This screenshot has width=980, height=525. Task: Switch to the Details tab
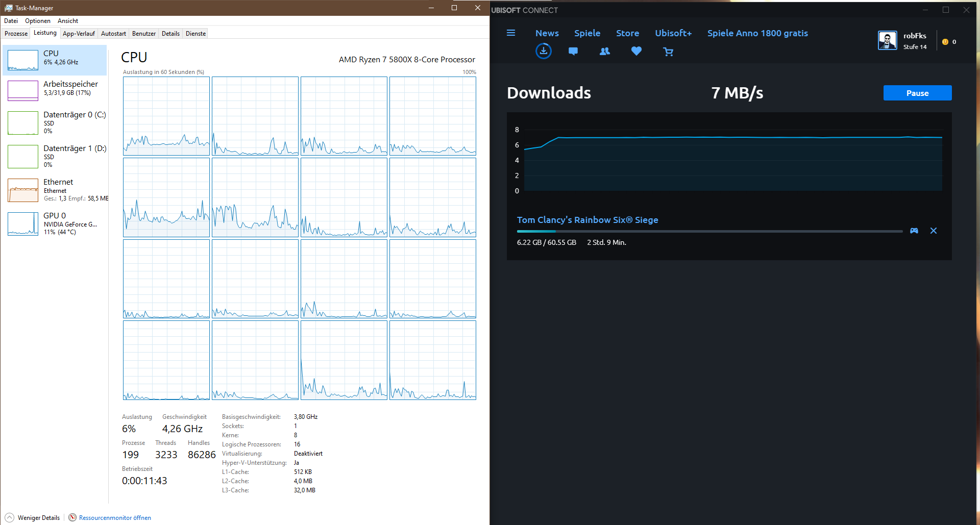170,34
